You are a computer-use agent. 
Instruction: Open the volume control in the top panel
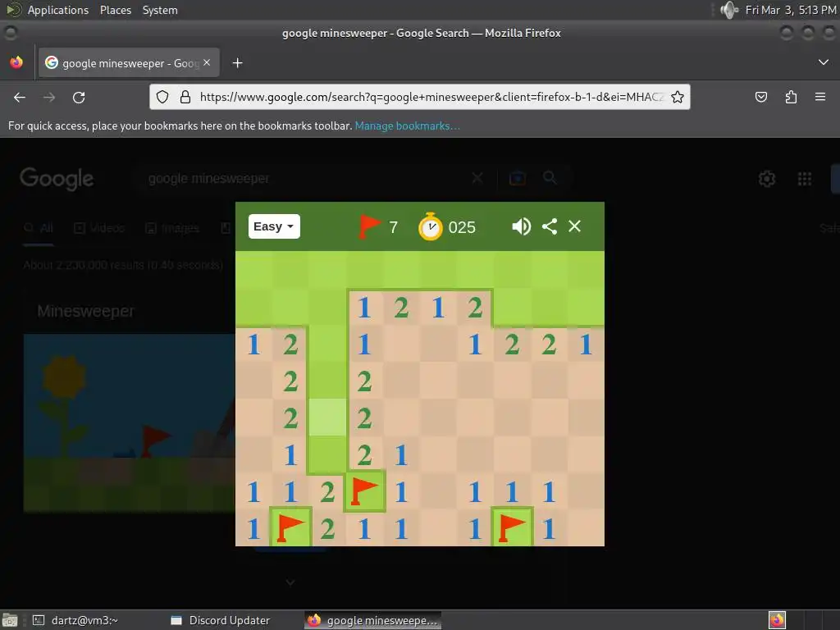click(729, 10)
